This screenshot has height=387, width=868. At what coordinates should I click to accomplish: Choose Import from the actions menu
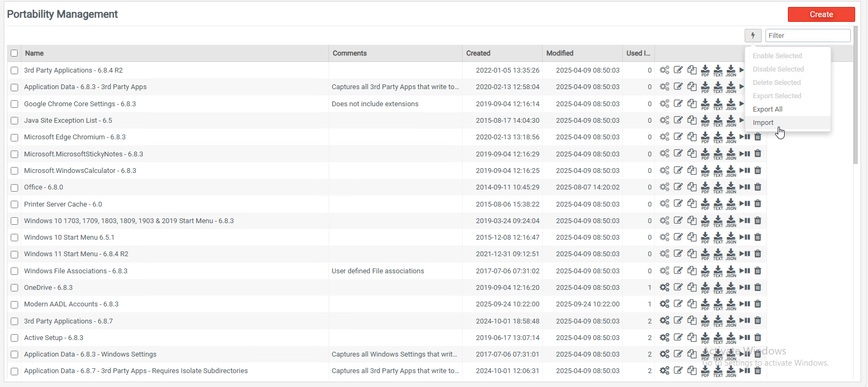pyautogui.click(x=787, y=123)
